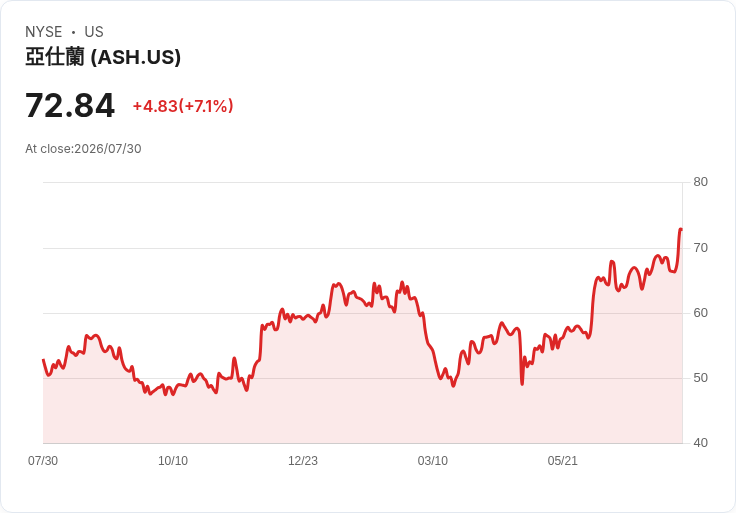The width and height of the screenshot is (736, 513).
Task: Click the NYSE exchange label
Action: point(44,32)
